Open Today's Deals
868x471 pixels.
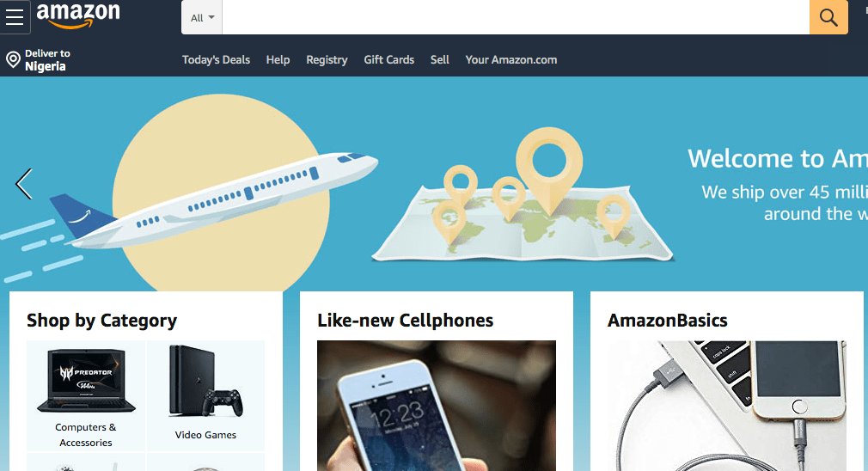216,60
